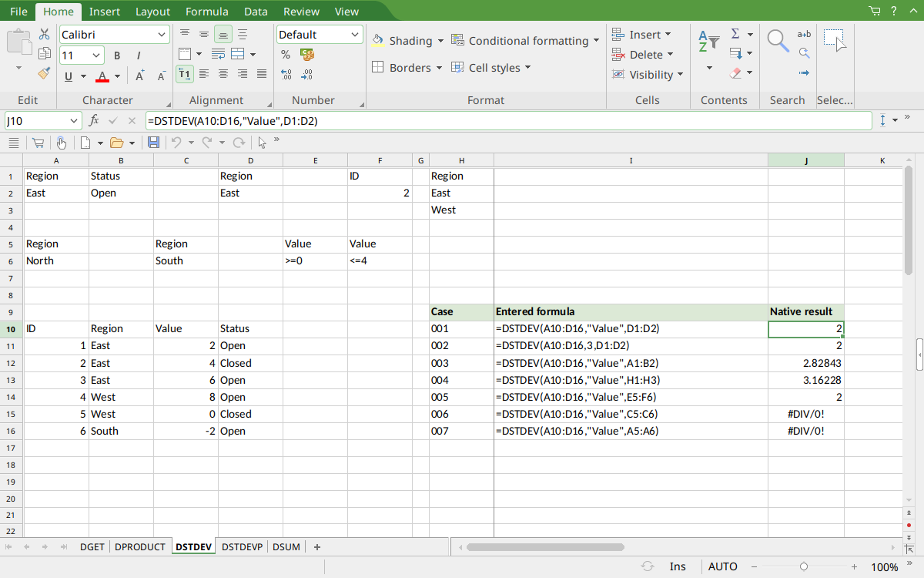Viewport: 924px width, 578px height.
Task: Click the Replace a→b icon
Action: [804, 34]
